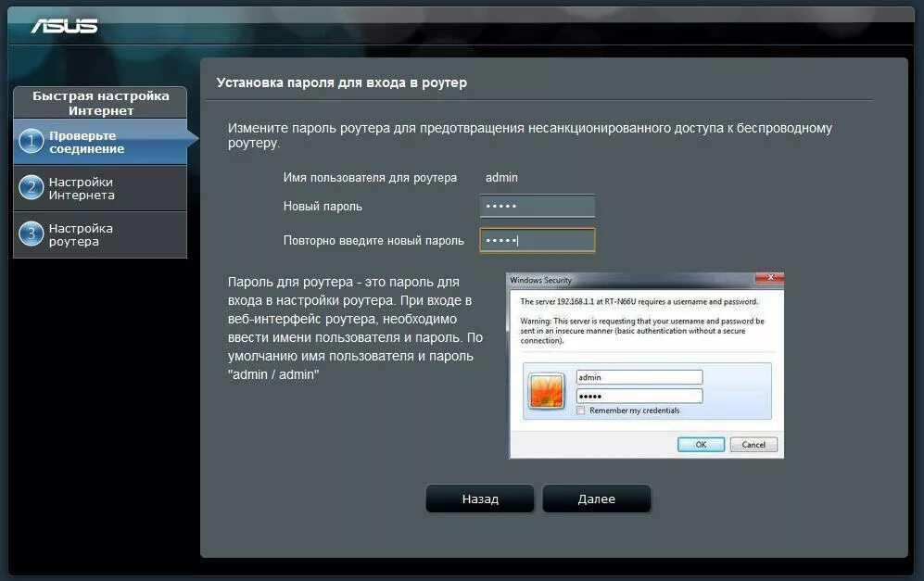Screen dimensions: 924x581
Task: Click the password box in sample dialog
Action: pyautogui.click(x=639, y=396)
